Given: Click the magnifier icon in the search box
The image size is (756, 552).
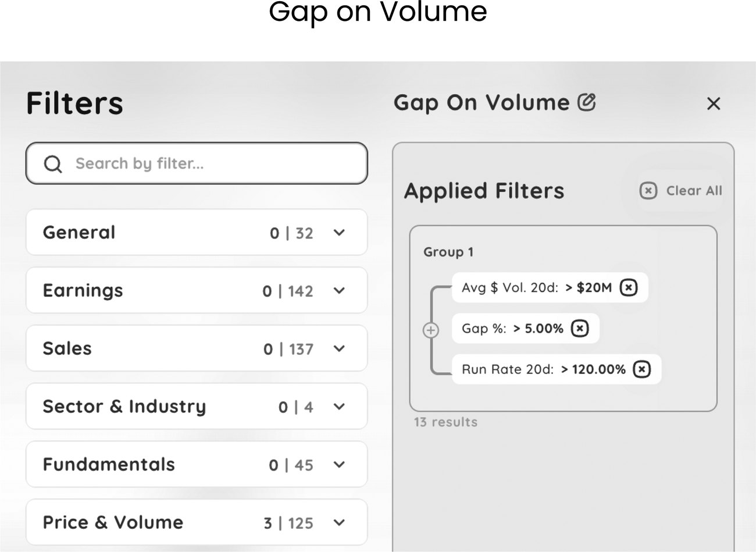Looking at the screenshot, I should pyautogui.click(x=53, y=164).
